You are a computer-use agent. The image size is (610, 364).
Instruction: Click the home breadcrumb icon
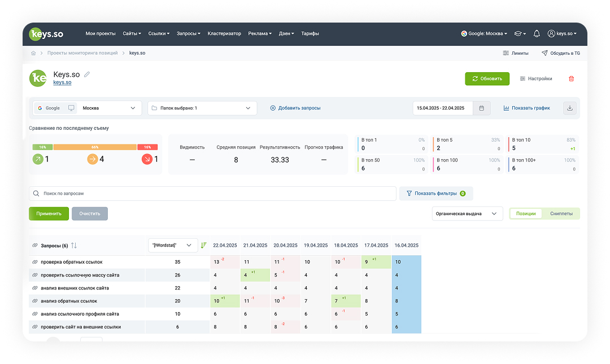33,53
